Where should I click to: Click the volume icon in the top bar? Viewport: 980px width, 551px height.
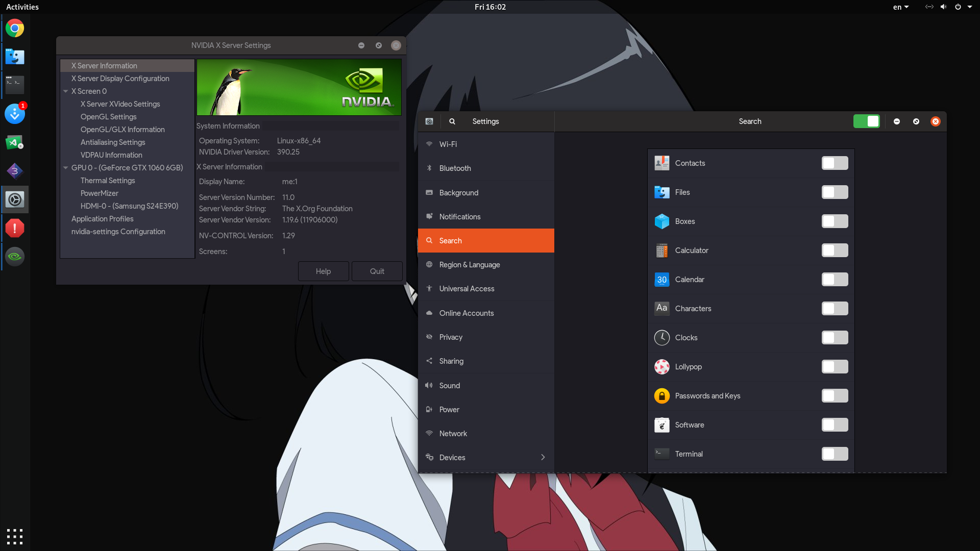[943, 7]
